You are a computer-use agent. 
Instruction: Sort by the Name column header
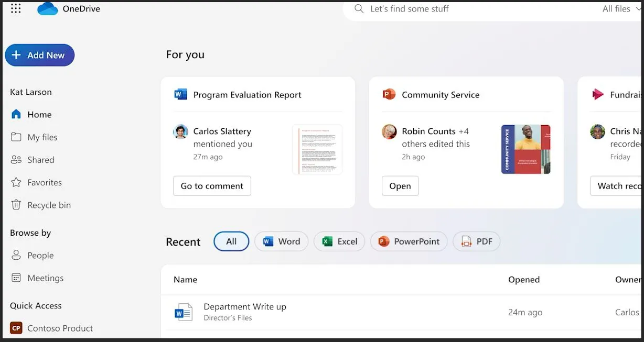coord(186,280)
